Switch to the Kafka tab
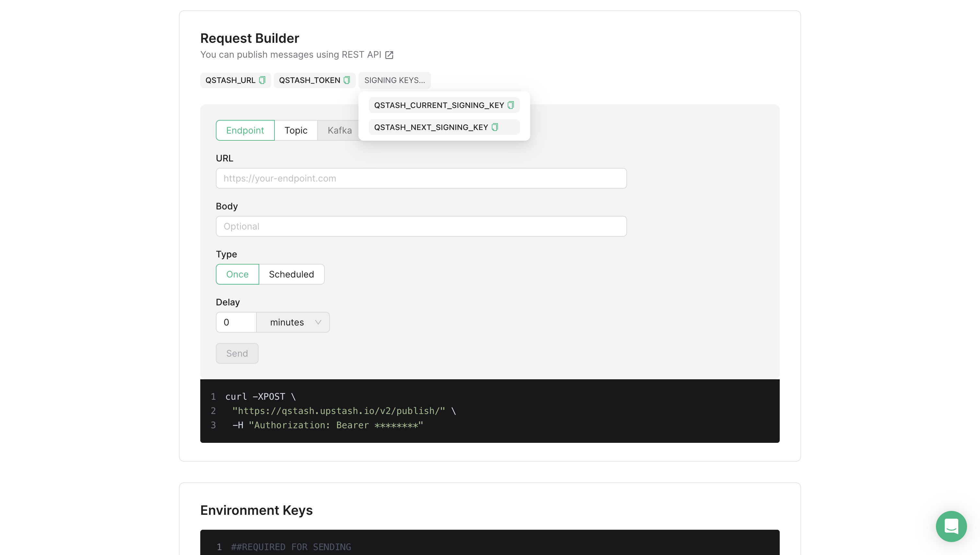980x555 pixels. click(339, 130)
